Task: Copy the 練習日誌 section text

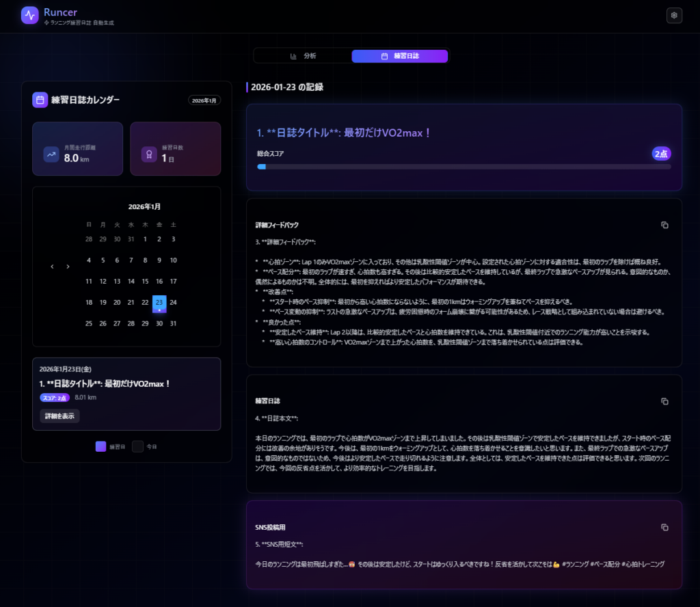Action: [x=664, y=401]
